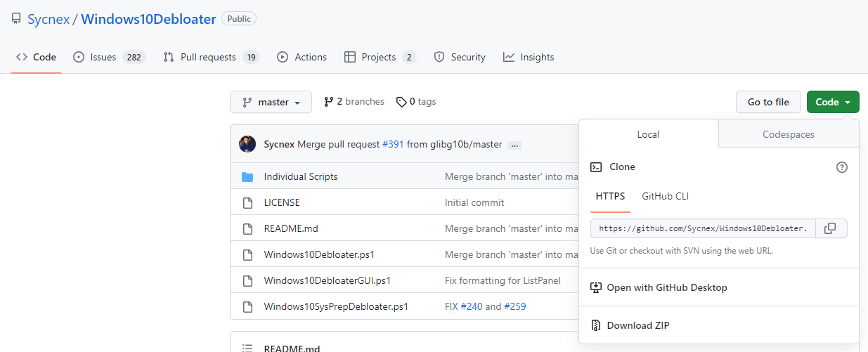The height and width of the screenshot is (352, 868).
Task: Open Windows10DebloaterGUI.ps1 file
Action: (x=328, y=280)
